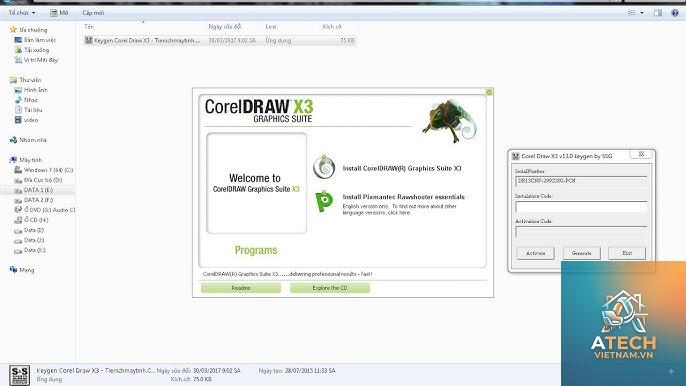
Task: Click the Programs label in CorelDRAW installer
Action: [256, 250]
